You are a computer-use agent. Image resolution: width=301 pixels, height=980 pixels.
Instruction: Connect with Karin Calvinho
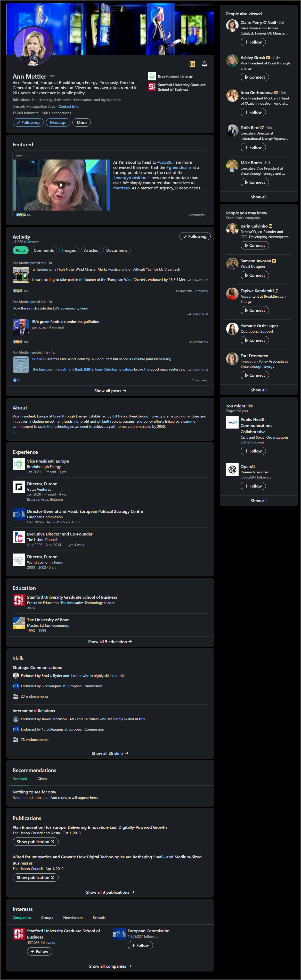tap(255, 245)
